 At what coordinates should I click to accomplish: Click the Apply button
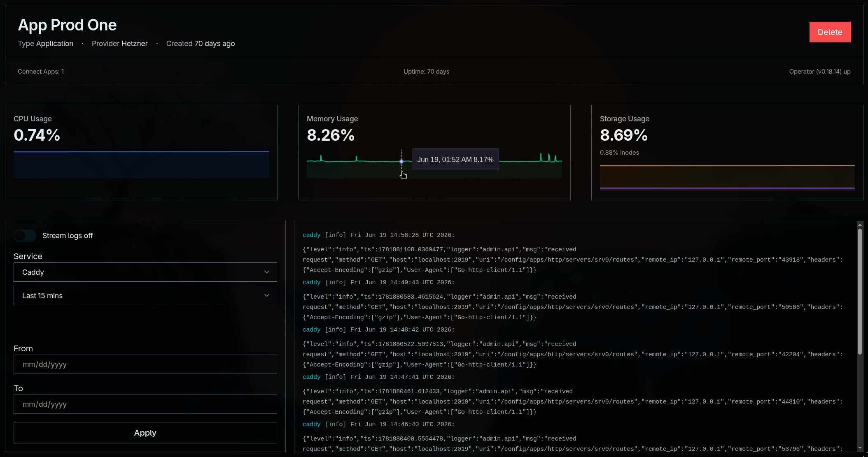click(x=145, y=433)
